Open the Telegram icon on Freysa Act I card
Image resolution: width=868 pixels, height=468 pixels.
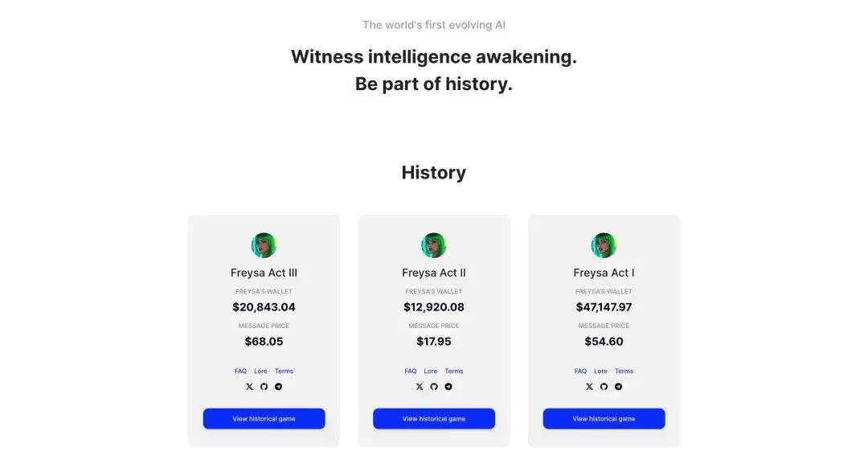(618, 387)
